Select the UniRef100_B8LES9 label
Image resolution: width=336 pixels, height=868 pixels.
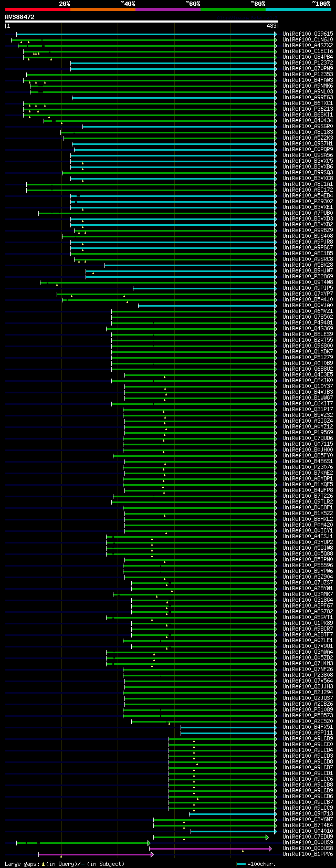pyautogui.click(x=308, y=334)
